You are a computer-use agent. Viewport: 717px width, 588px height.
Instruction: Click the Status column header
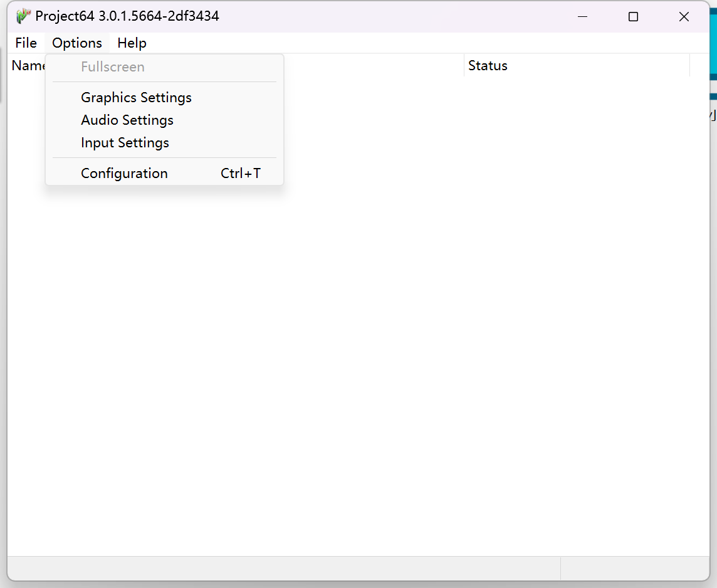(577, 65)
